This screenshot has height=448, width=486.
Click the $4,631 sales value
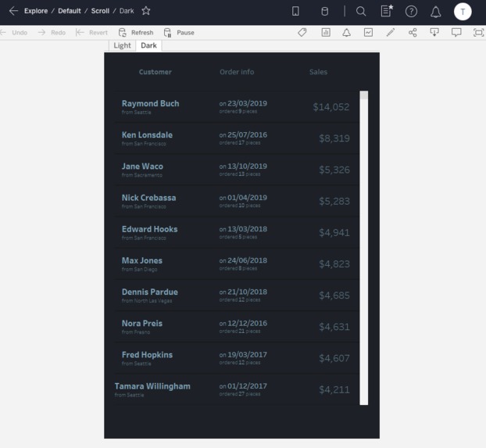(334, 327)
